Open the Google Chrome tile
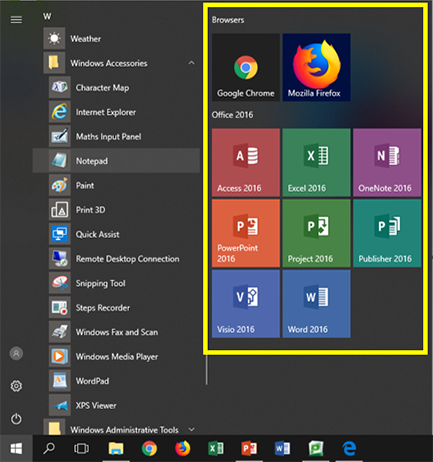433x462 pixels. [x=246, y=67]
